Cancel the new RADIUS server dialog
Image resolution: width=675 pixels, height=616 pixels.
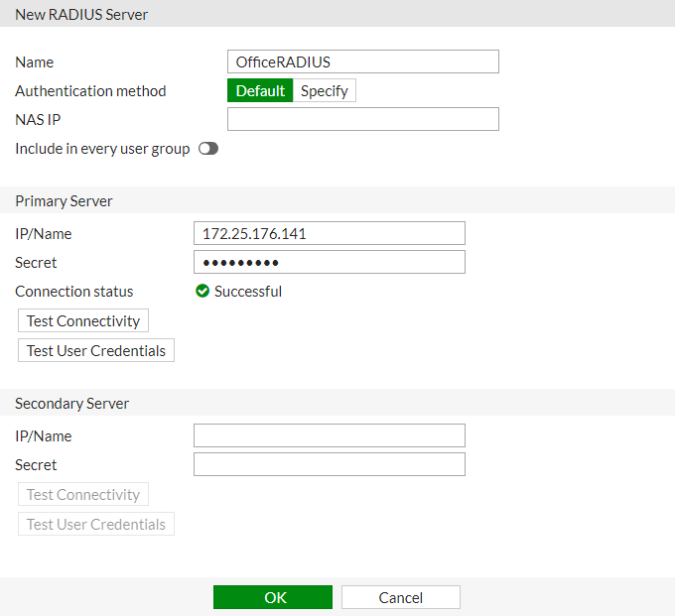(401, 597)
